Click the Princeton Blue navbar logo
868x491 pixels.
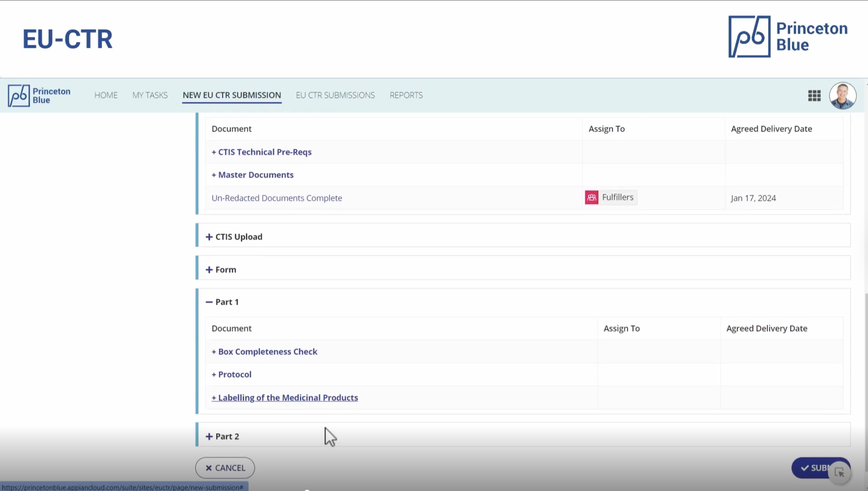coord(39,96)
